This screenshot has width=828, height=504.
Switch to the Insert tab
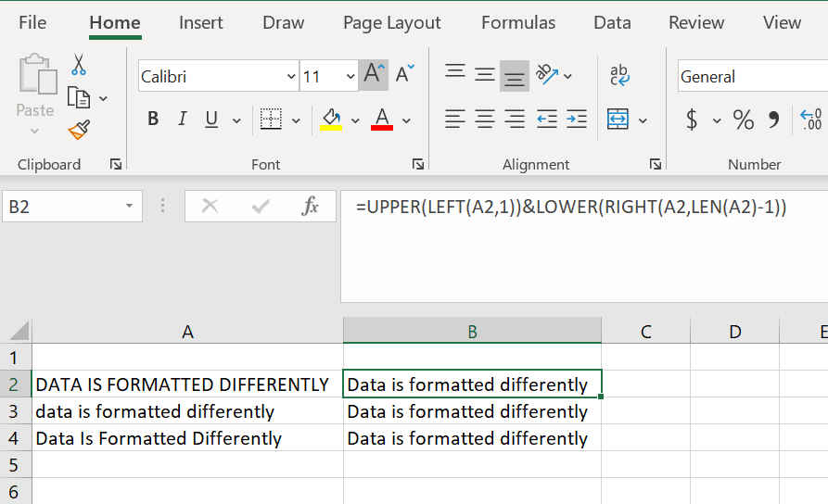pyautogui.click(x=200, y=23)
